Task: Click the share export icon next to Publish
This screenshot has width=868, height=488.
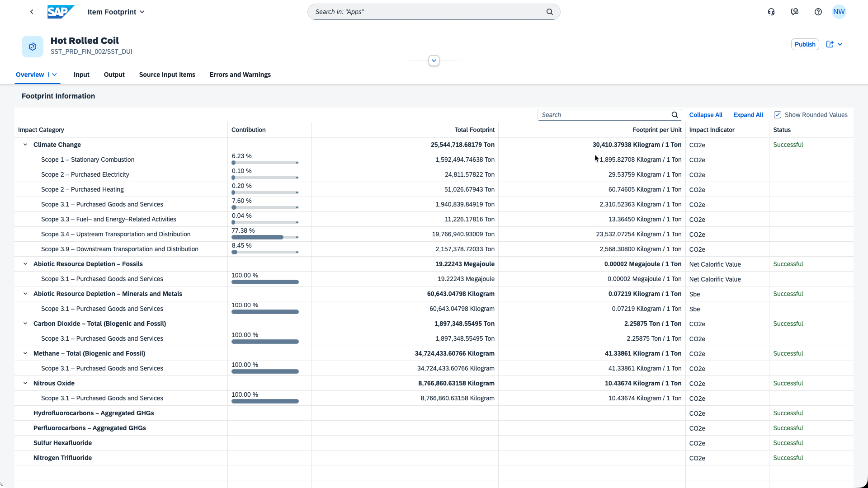Action: pyautogui.click(x=830, y=44)
